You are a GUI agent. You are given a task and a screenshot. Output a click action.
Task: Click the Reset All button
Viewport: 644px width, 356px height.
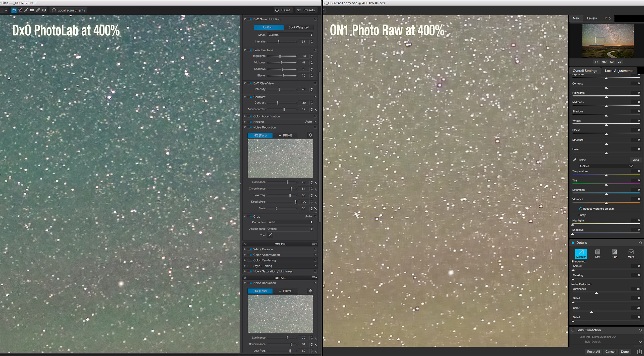point(593,351)
